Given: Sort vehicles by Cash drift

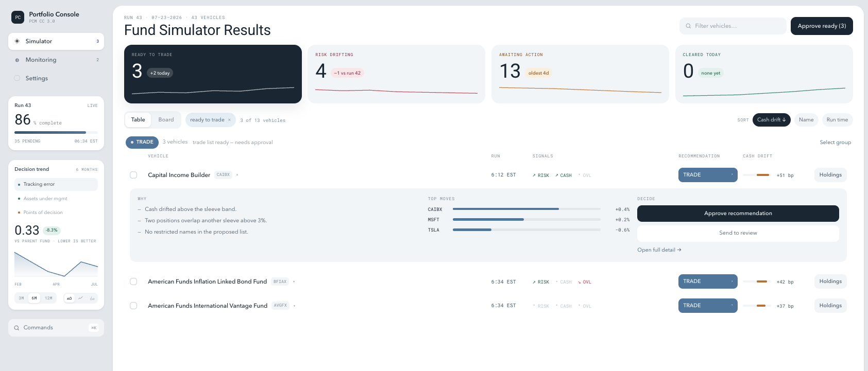Looking at the screenshot, I should click(771, 120).
